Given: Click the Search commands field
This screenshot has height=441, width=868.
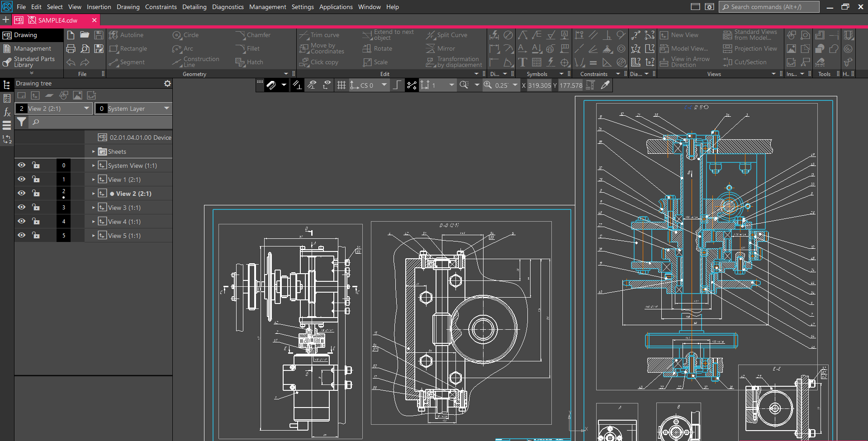Looking at the screenshot, I should [769, 7].
